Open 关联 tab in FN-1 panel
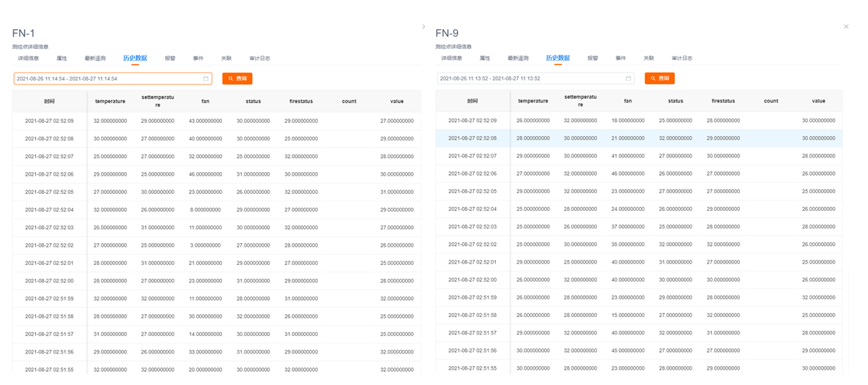 (226, 58)
